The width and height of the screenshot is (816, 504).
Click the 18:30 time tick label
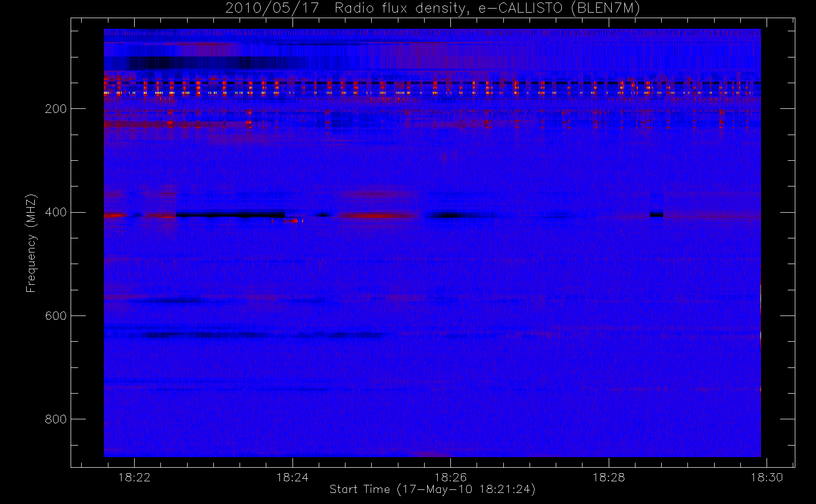click(767, 477)
